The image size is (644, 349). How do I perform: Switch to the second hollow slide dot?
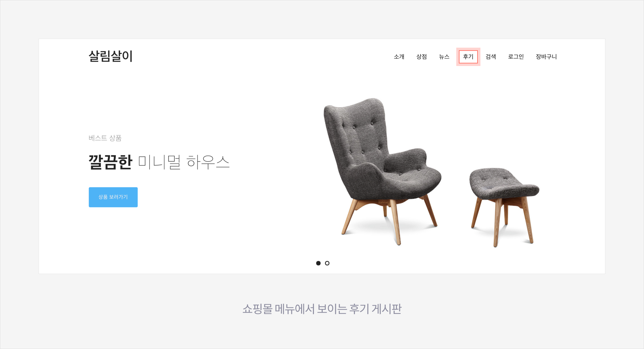click(327, 263)
